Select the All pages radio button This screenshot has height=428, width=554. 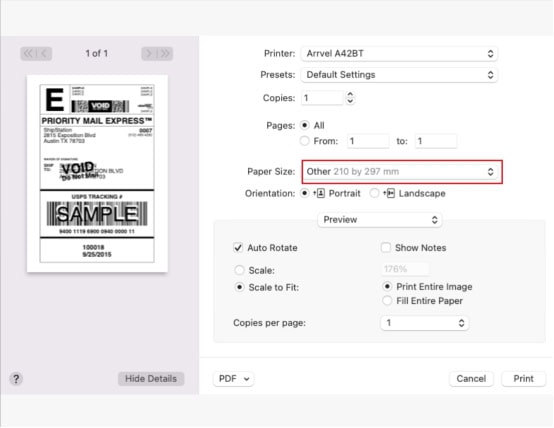point(305,125)
